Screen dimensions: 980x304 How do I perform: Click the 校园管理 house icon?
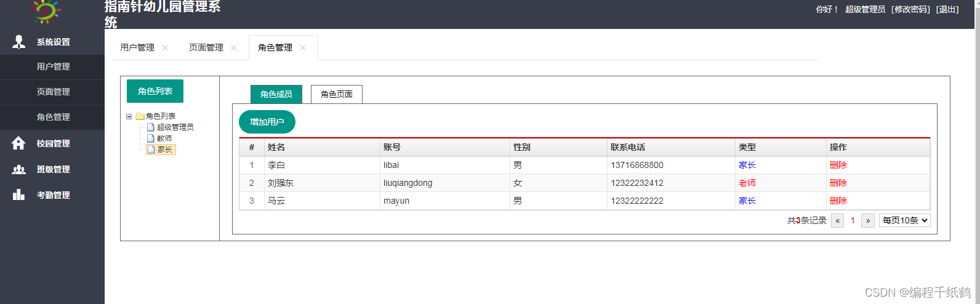18,143
